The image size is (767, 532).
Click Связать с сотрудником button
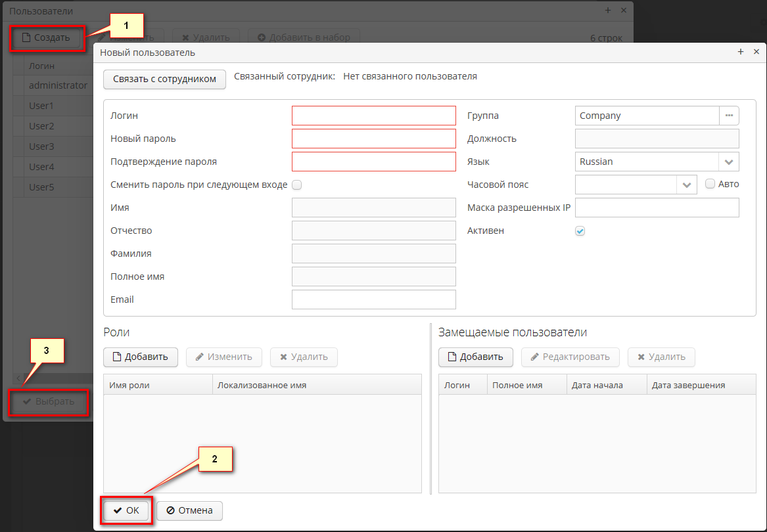[x=164, y=79]
